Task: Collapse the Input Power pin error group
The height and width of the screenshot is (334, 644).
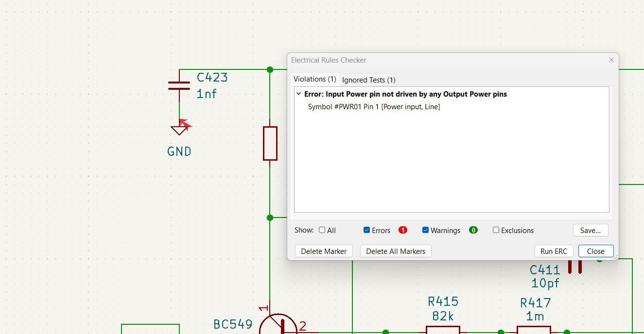Action: (298, 94)
